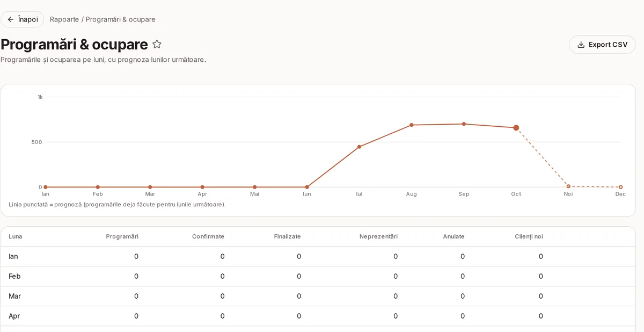Select the Mar row label in the table
Viewport: 644px width, 332px height.
15,296
